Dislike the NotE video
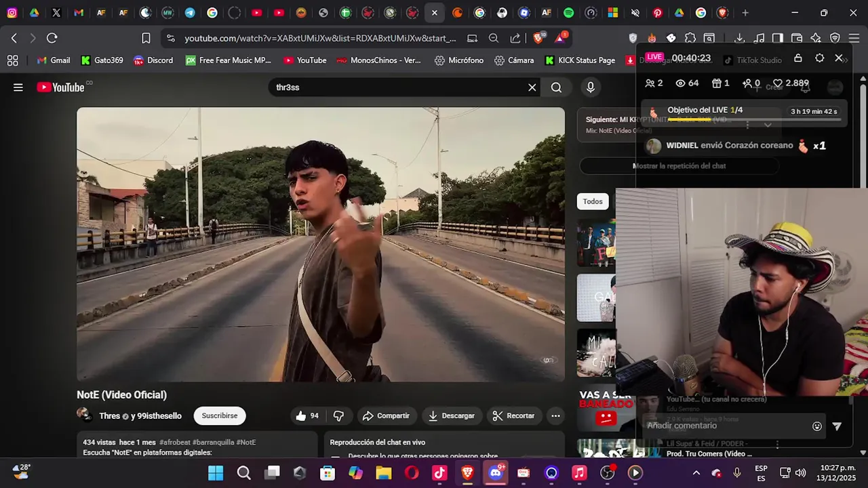Image resolution: width=868 pixels, height=488 pixels. click(x=338, y=415)
